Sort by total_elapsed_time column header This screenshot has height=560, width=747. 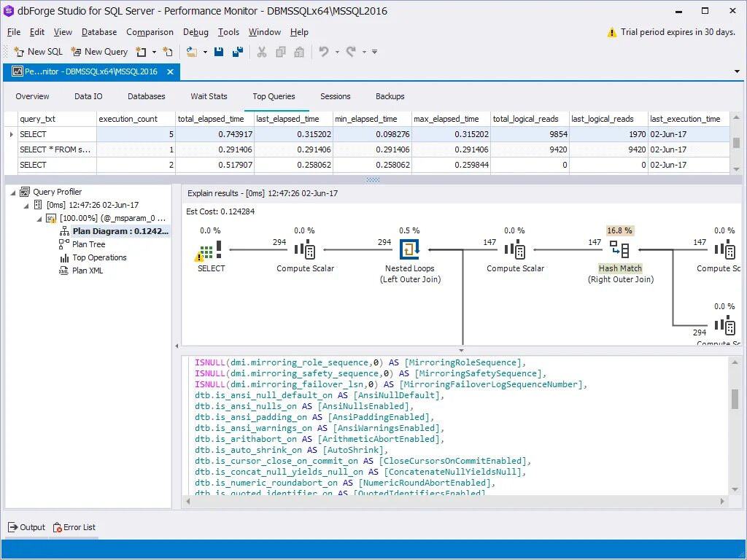point(214,119)
